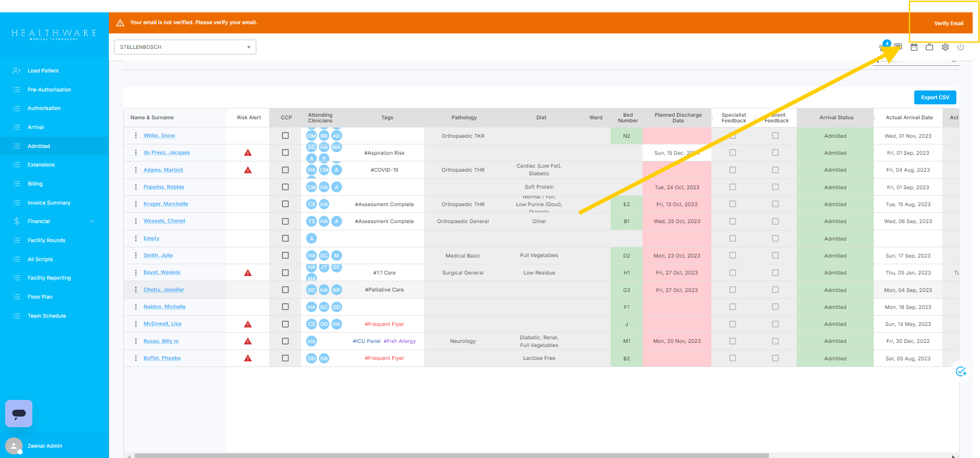This screenshot has width=980, height=458.
Task: Click the task check icon at right edge
Action: click(x=961, y=371)
